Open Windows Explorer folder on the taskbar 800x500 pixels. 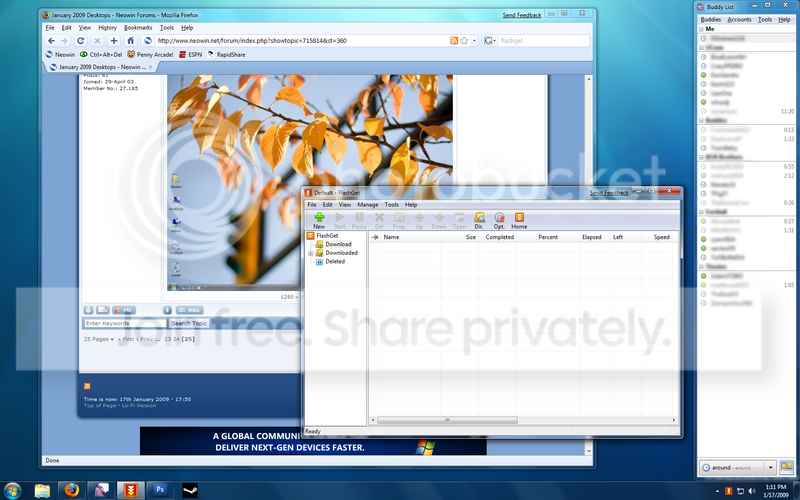click(x=42, y=490)
